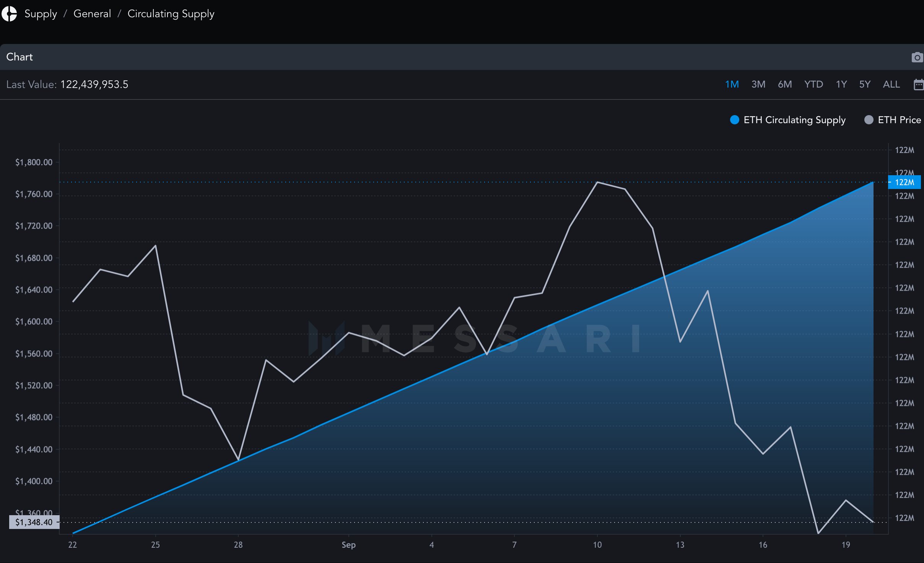Click the $1,348.40 price axis marker

pos(34,522)
